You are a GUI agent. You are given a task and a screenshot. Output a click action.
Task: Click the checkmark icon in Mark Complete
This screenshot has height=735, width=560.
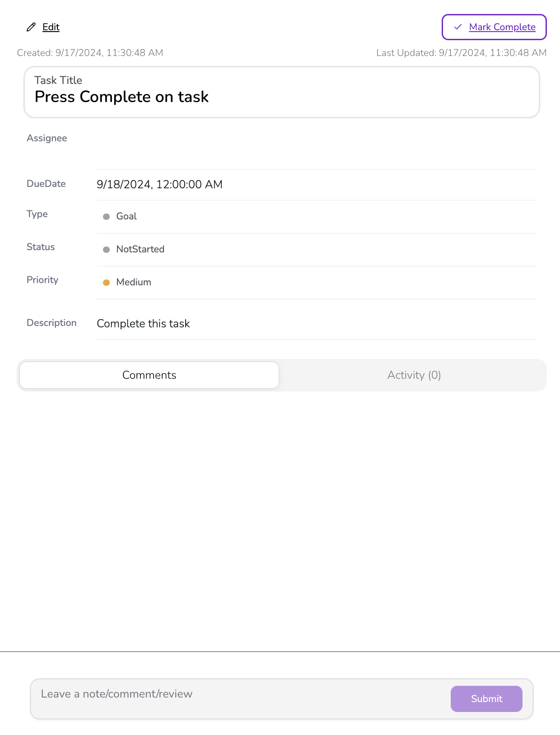pyautogui.click(x=458, y=27)
